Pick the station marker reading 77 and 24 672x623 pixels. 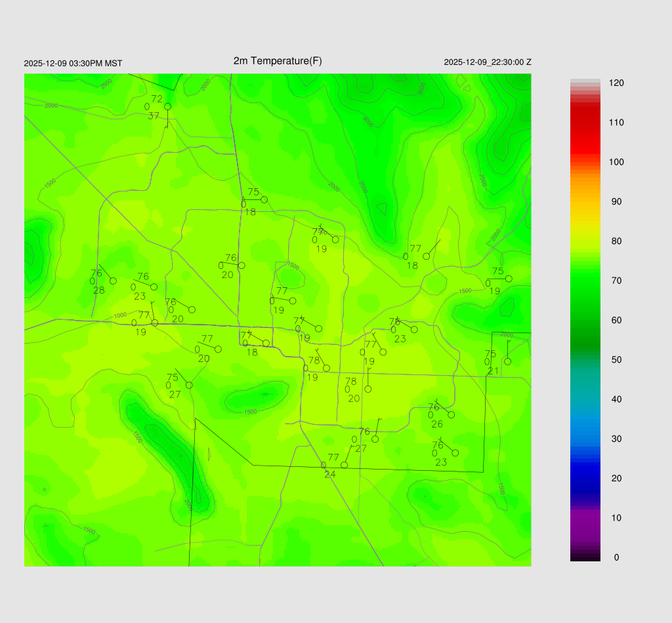point(344,465)
